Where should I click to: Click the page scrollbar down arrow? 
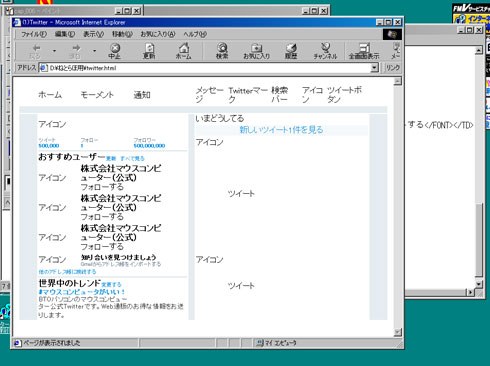397,332
